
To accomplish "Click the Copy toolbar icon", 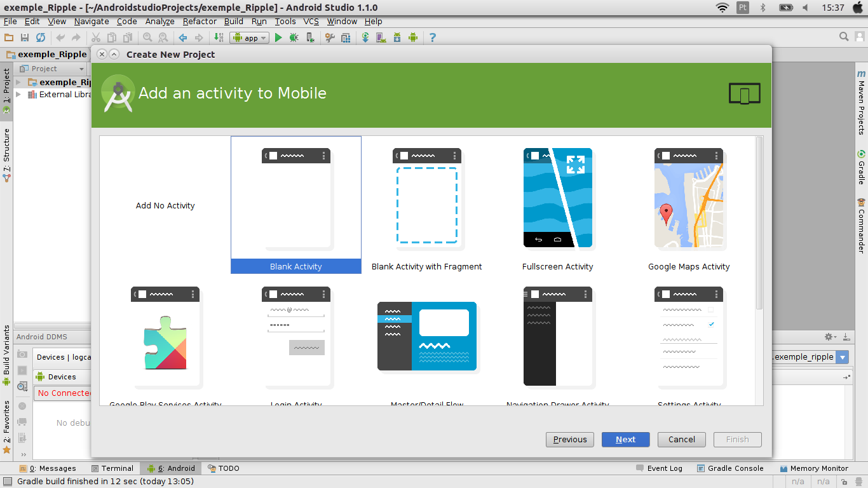I will click(x=112, y=37).
